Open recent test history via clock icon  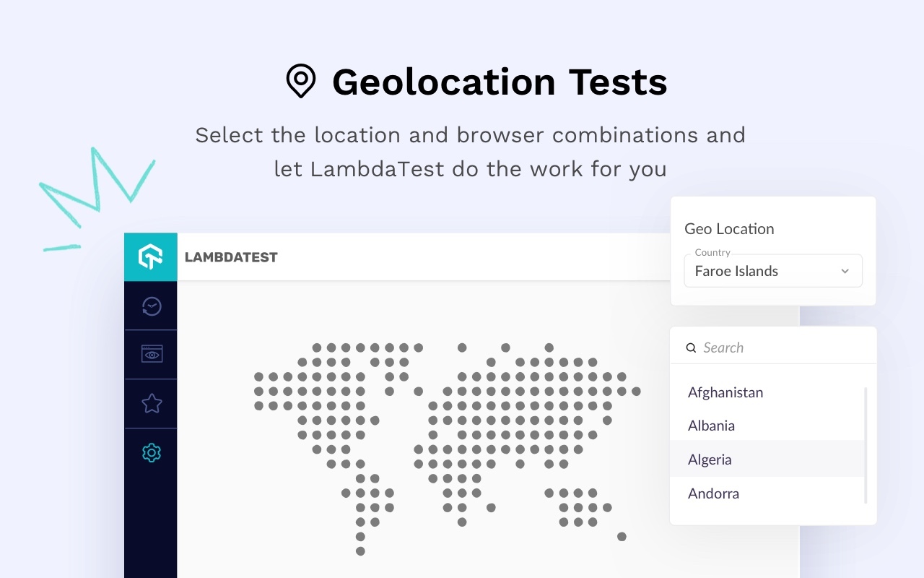coord(151,305)
